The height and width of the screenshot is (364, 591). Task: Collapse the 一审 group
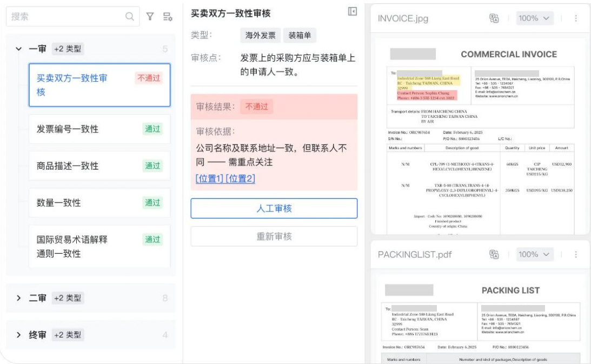pyautogui.click(x=18, y=49)
